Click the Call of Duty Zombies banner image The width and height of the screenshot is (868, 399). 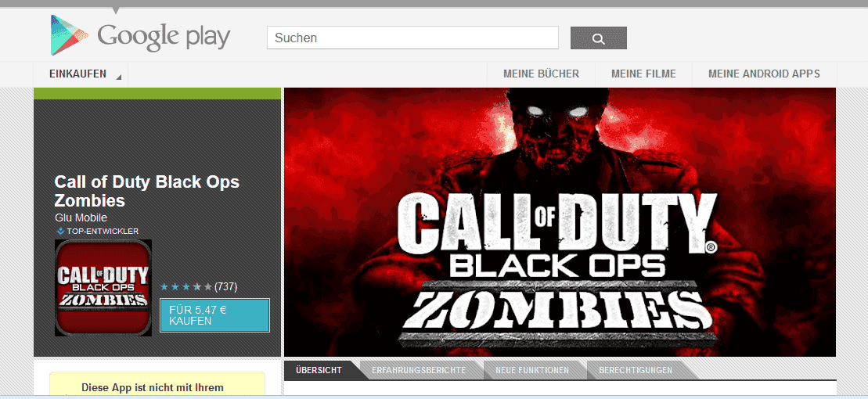pyautogui.click(x=560, y=222)
